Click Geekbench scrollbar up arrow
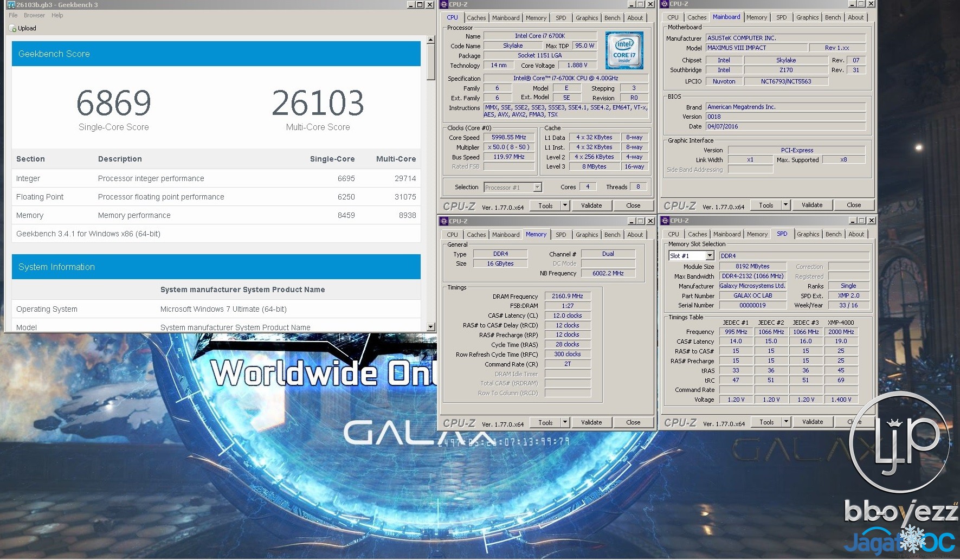Image resolution: width=960 pixels, height=560 pixels. click(x=430, y=40)
